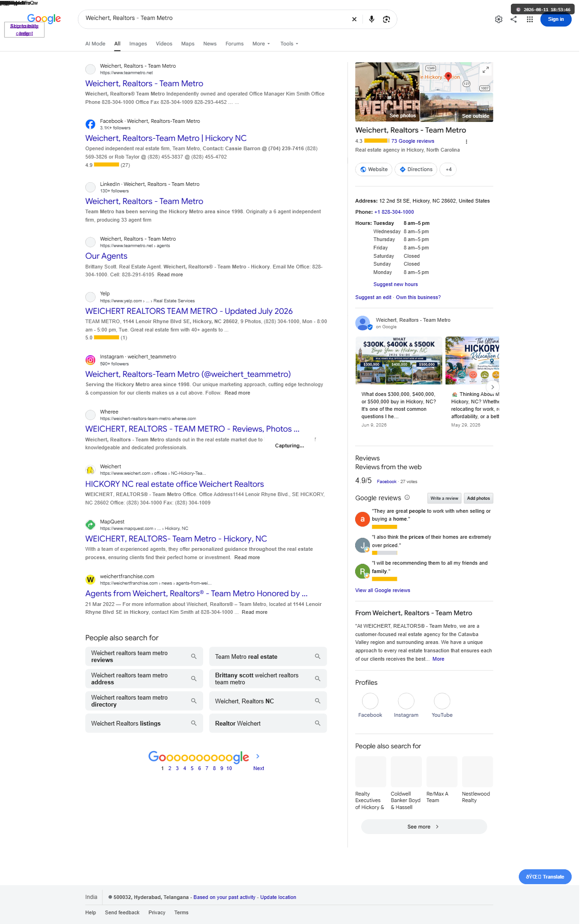Screen dimensions: 586x924
Task: Open YouTube profile icon
Action: [x=442, y=701]
